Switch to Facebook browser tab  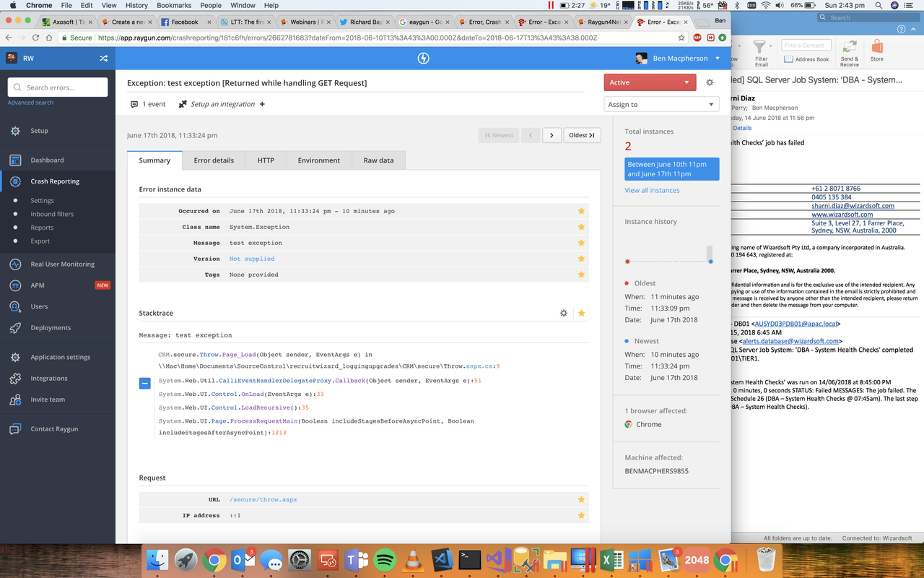(184, 22)
